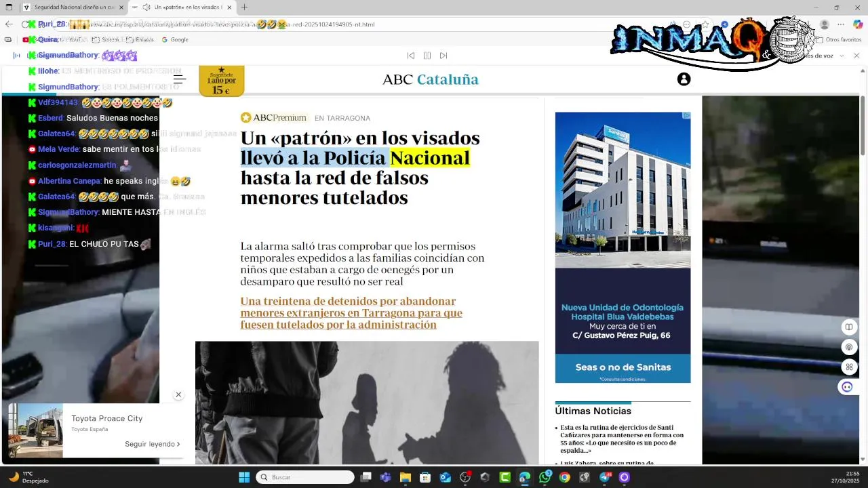Open Otros favoritos folder
Screen dimensions: 868x488
click(x=839, y=39)
